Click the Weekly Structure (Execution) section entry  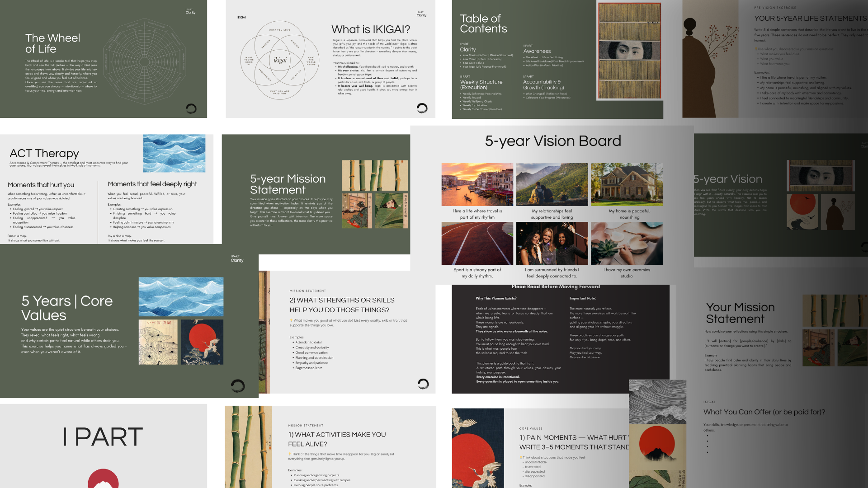pos(481,84)
